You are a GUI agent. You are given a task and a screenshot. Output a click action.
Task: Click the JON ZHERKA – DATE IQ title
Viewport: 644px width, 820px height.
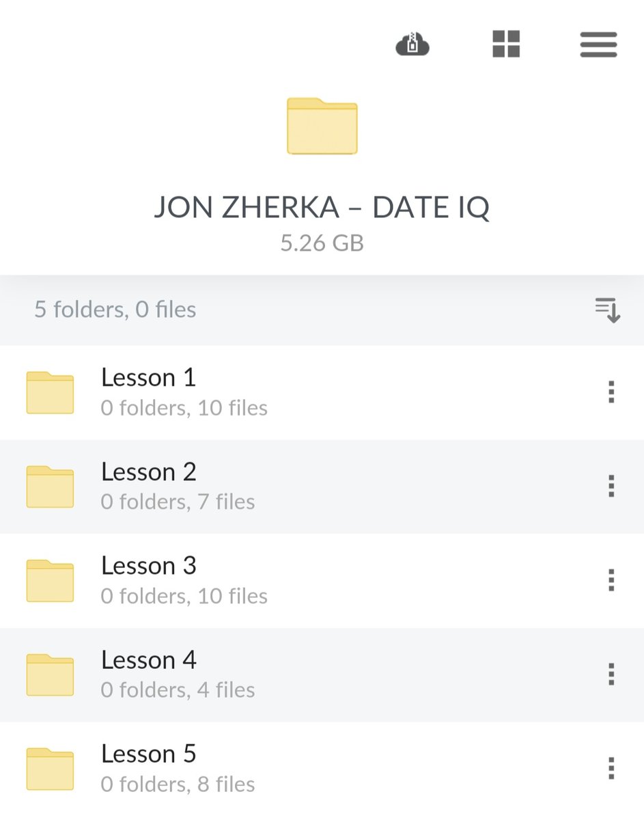pos(322,207)
